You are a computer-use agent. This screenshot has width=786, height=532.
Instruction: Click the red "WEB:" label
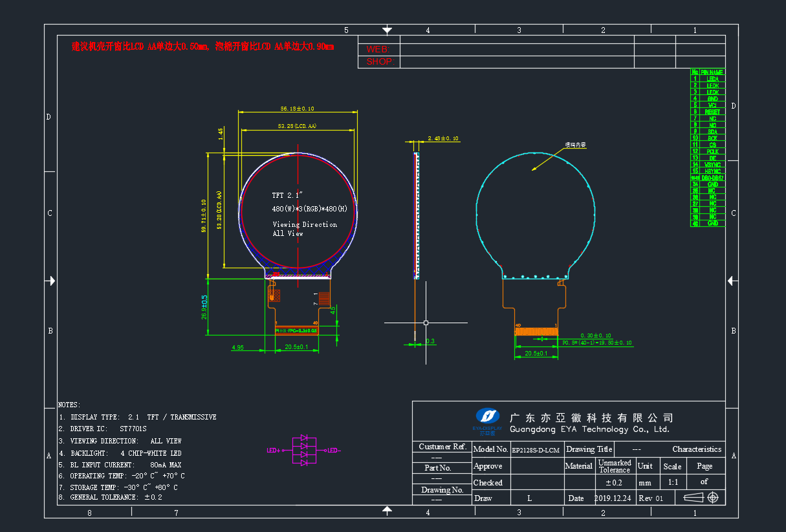pyautogui.click(x=377, y=49)
